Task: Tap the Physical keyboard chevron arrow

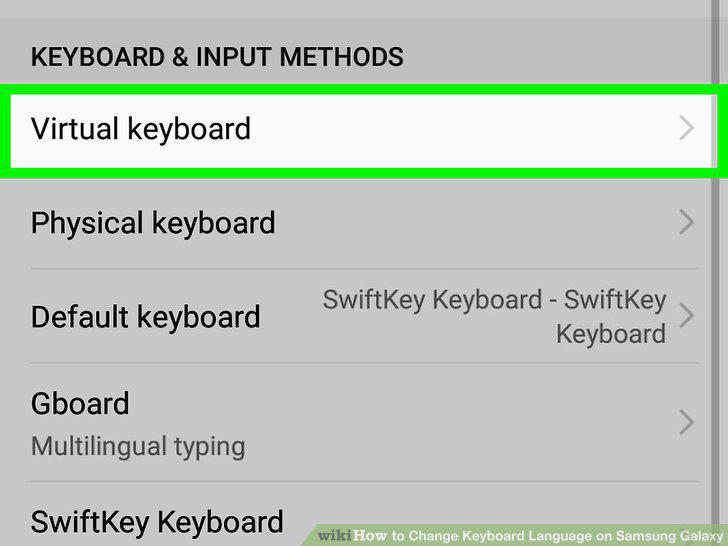Action: 686,222
